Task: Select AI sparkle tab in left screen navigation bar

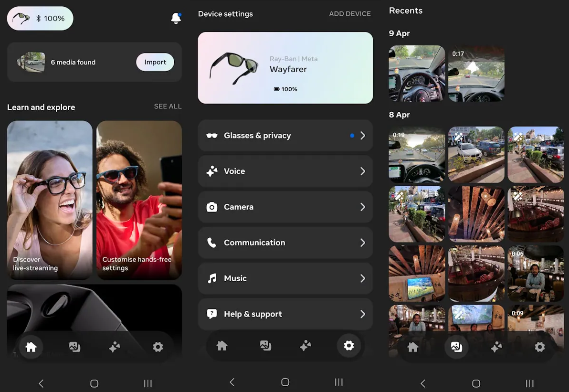Action: point(115,347)
